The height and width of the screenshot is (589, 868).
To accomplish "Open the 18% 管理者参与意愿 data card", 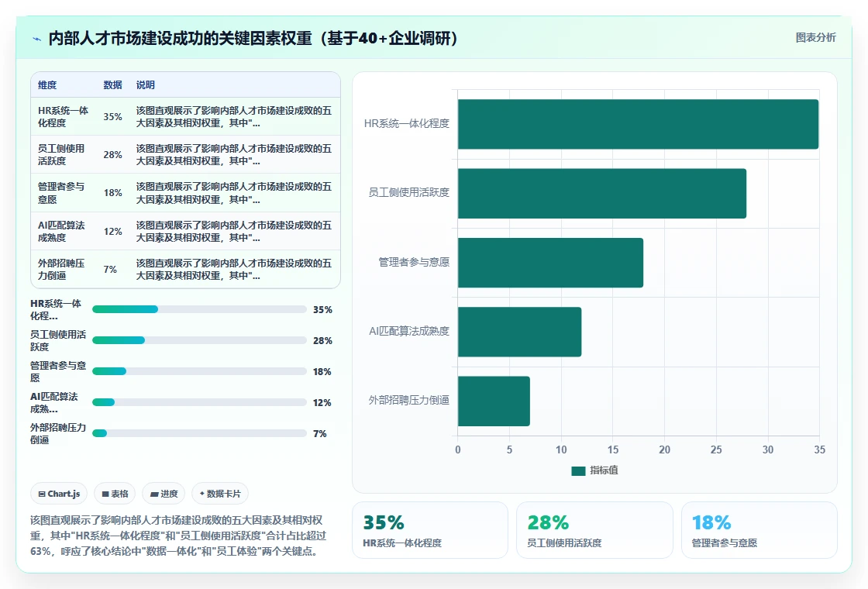I will point(759,530).
